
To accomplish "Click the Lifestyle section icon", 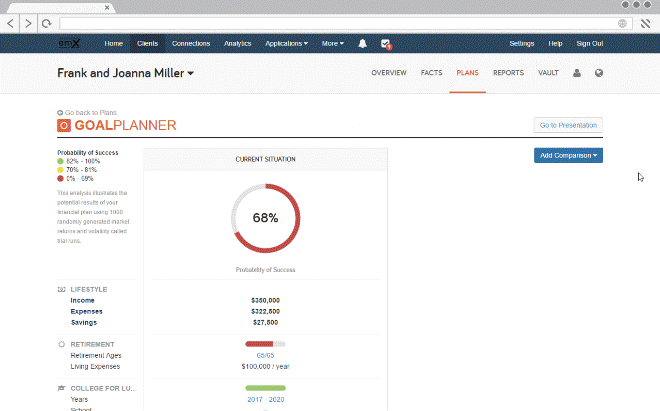I will 61,289.
